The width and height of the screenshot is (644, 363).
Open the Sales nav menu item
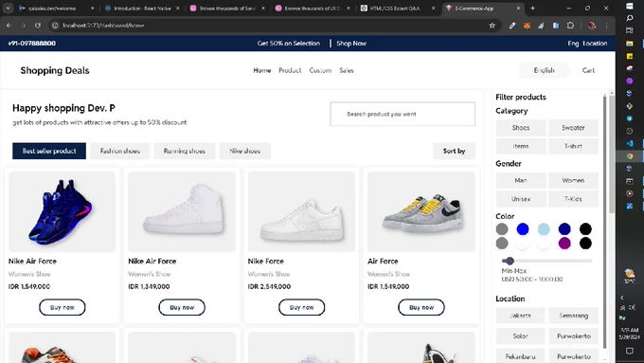(347, 70)
